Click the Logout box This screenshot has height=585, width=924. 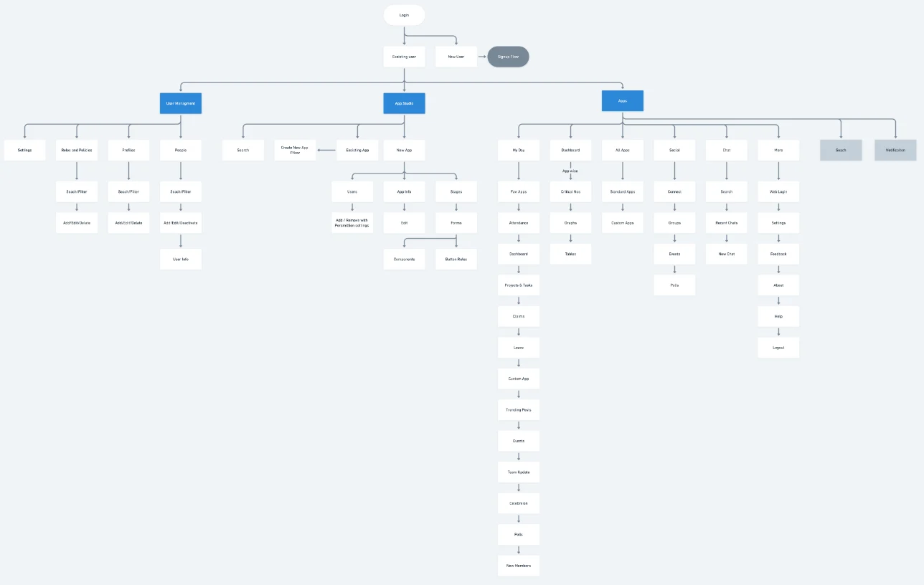(x=778, y=348)
